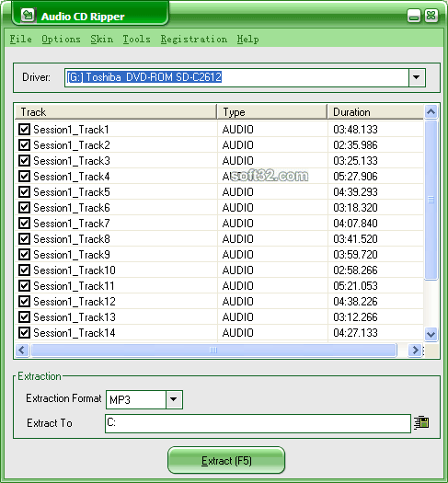This screenshot has width=448, height=483.
Task: Open the browse output folder icon
Action: point(421,422)
